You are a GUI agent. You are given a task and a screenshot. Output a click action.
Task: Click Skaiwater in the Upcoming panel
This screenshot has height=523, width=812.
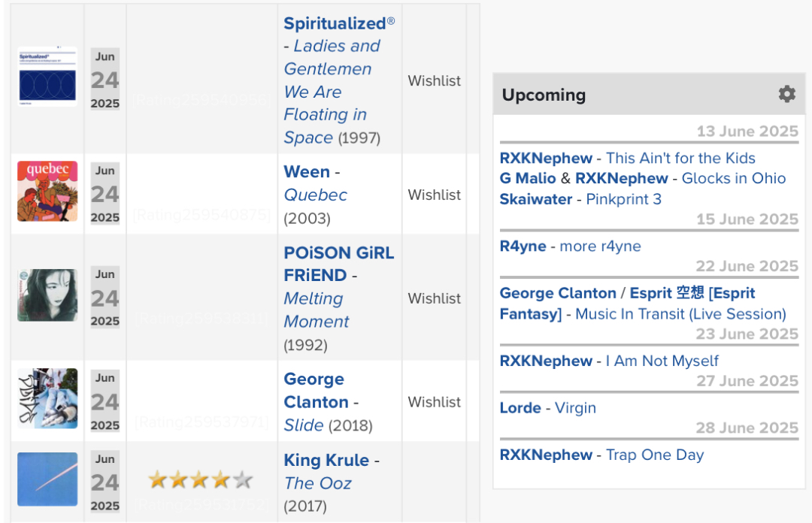pyautogui.click(x=536, y=199)
